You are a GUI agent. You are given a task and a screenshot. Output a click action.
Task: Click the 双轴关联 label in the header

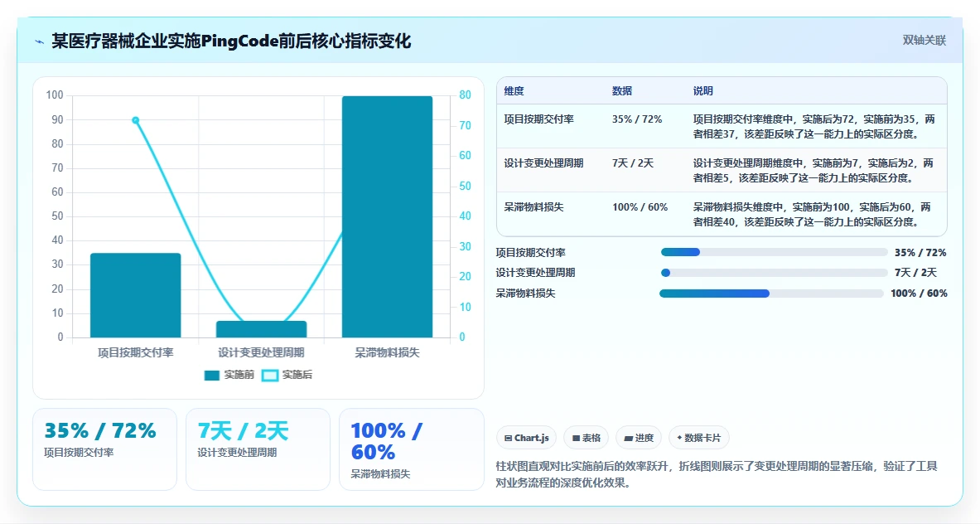(x=924, y=40)
